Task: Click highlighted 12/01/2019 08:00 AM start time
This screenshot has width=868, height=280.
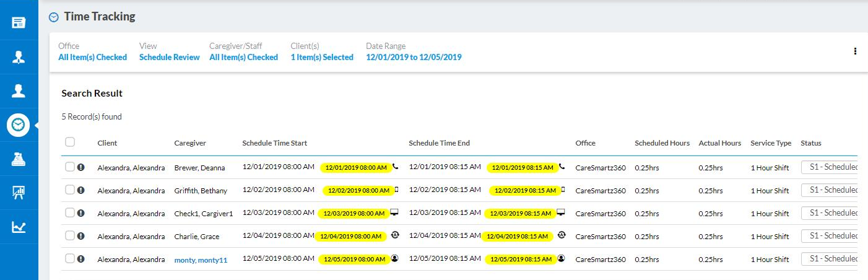Action: [356, 167]
